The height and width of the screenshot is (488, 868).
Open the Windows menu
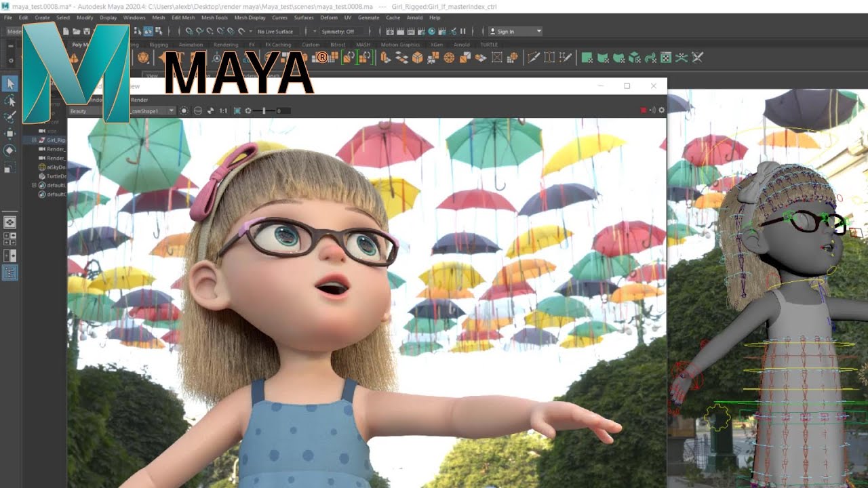(134, 17)
